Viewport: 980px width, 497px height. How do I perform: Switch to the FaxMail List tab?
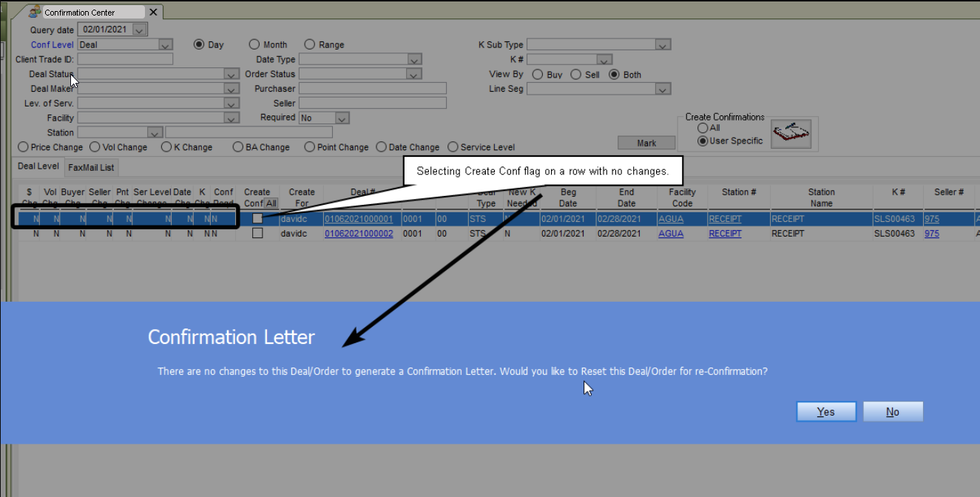91,168
